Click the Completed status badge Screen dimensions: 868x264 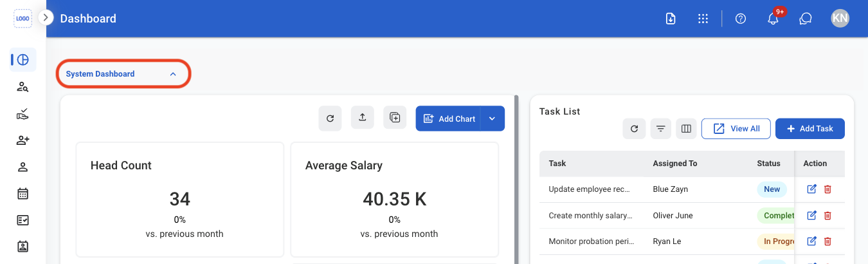776,216
